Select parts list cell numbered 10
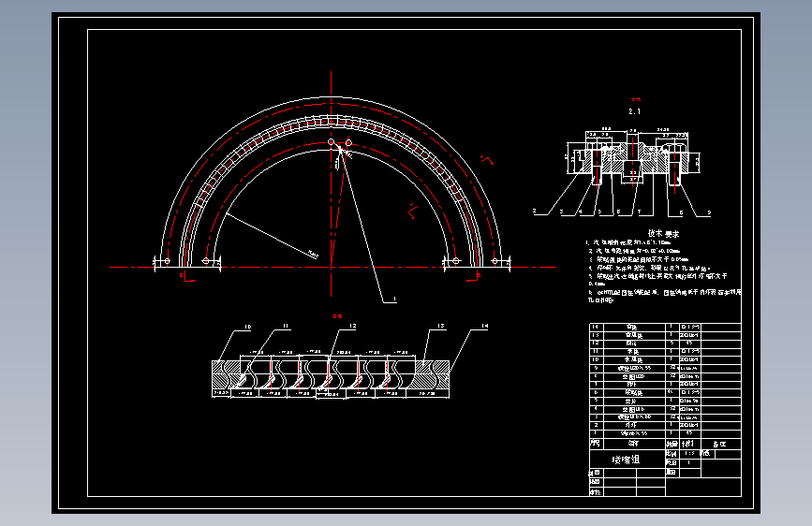The width and height of the screenshot is (812, 526). click(x=595, y=359)
